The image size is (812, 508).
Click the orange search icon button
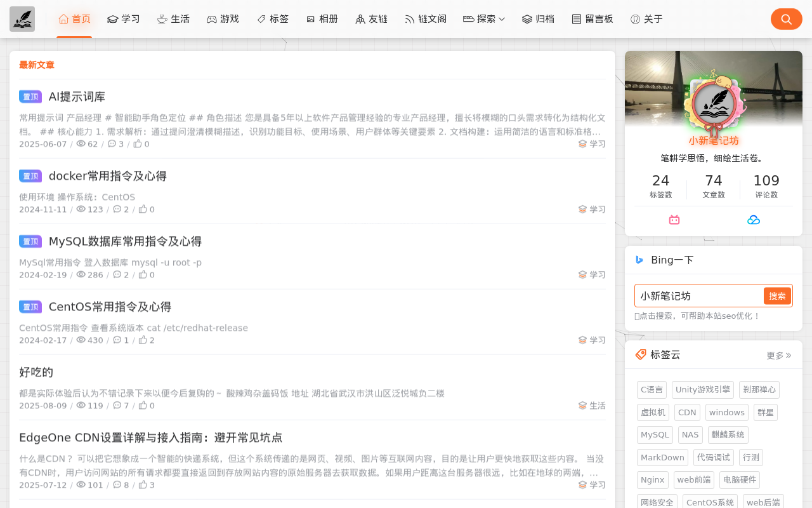coord(786,19)
